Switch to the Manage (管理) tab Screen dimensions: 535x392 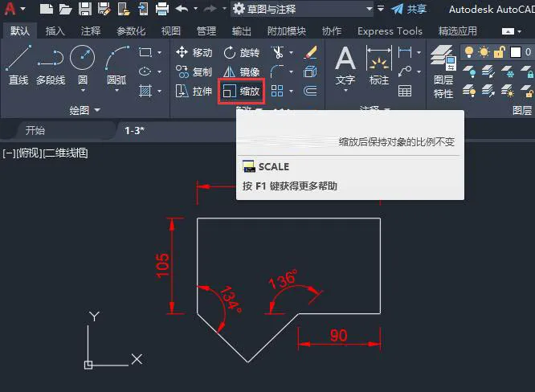tap(206, 31)
